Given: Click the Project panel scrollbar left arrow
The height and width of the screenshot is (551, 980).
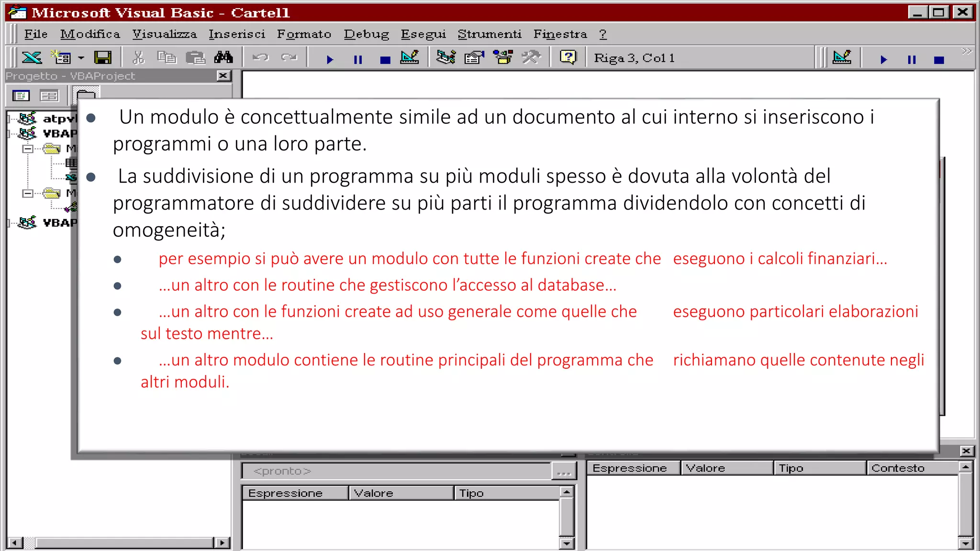Looking at the screenshot, I should pos(15,542).
